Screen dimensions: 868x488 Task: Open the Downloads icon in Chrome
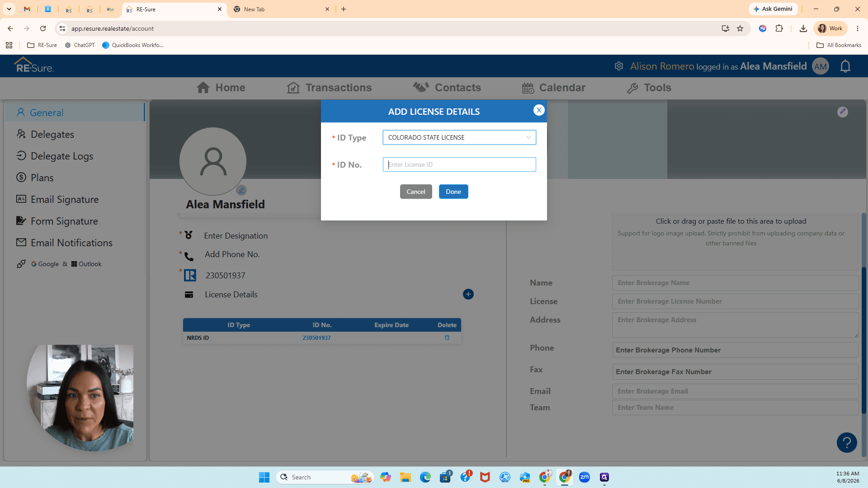(803, 28)
